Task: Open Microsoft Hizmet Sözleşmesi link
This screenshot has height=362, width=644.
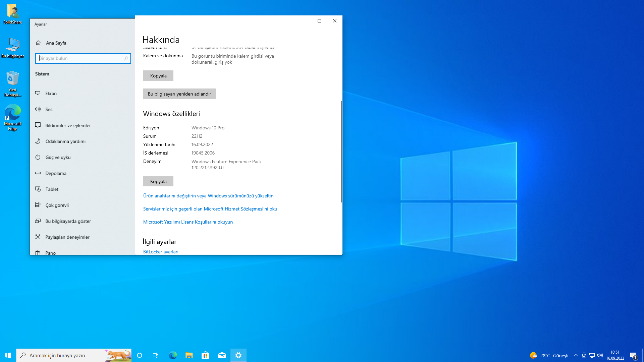Action: pos(210,209)
